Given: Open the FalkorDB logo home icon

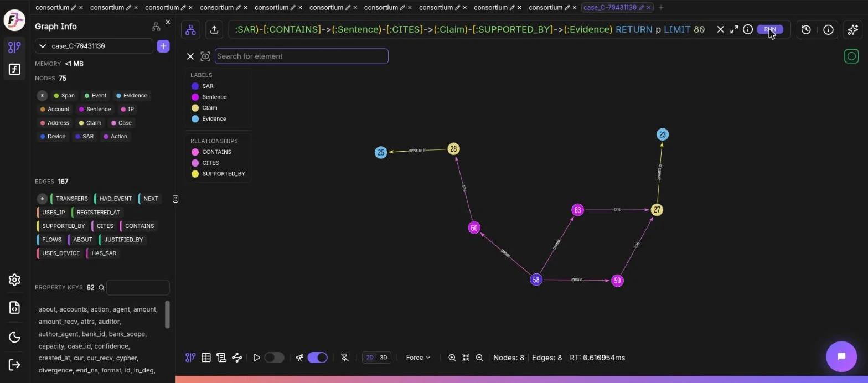Looking at the screenshot, I should click(14, 21).
